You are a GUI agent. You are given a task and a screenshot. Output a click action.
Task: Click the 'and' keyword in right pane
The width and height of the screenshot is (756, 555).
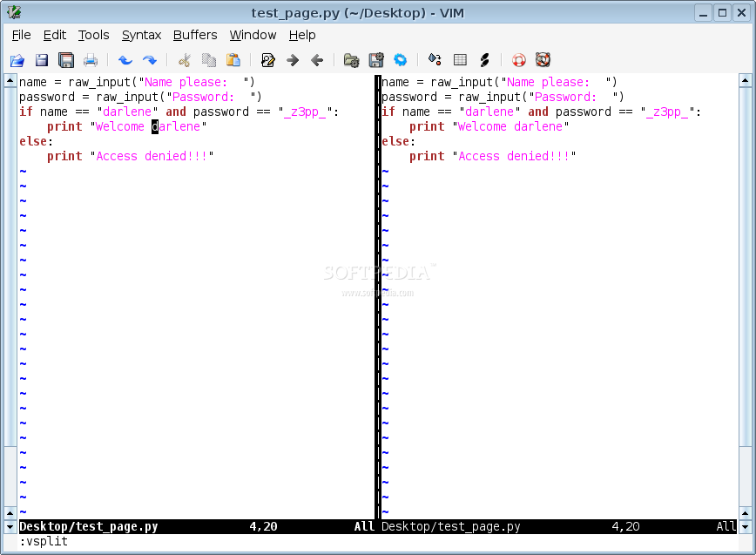pyautogui.click(x=538, y=112)
